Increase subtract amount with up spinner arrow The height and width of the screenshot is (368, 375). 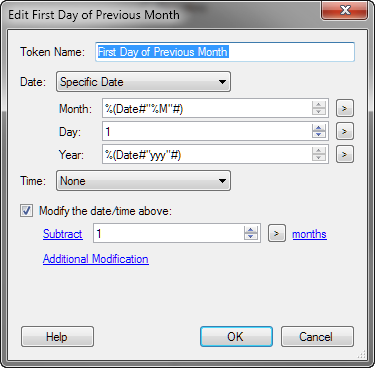pyautogui.click(x=251, y=230)
